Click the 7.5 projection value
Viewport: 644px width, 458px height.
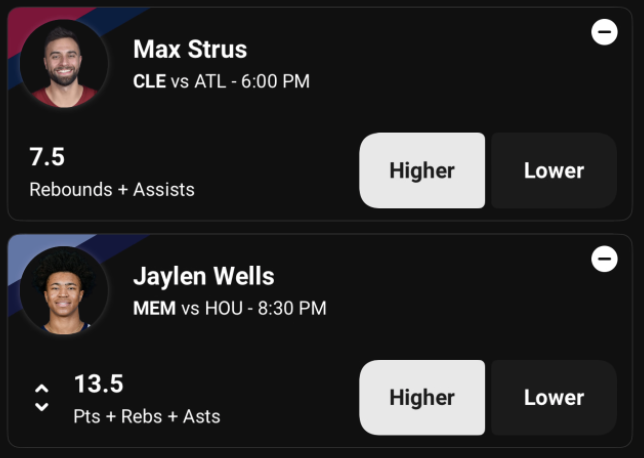point(47,157)
